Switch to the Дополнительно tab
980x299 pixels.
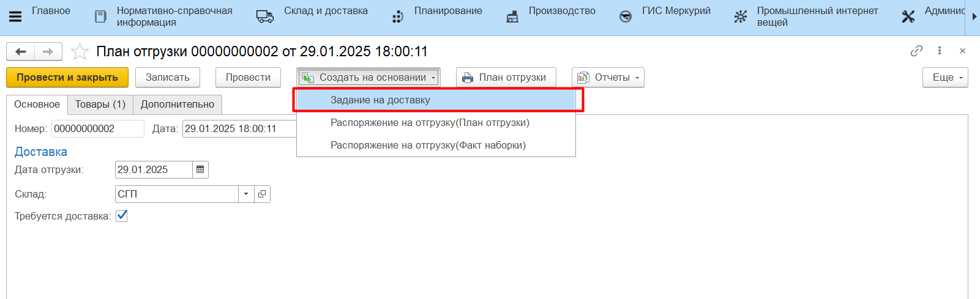pos(178,104)
